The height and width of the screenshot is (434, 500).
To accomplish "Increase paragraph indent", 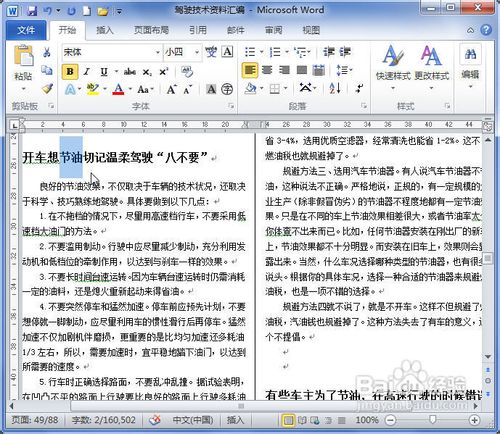I will (x=345, y=52).
